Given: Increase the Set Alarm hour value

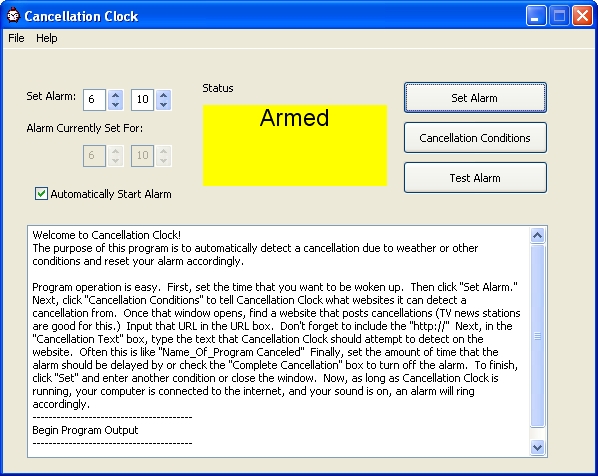Looking at the screenshot, I should [x=116, y=95].
